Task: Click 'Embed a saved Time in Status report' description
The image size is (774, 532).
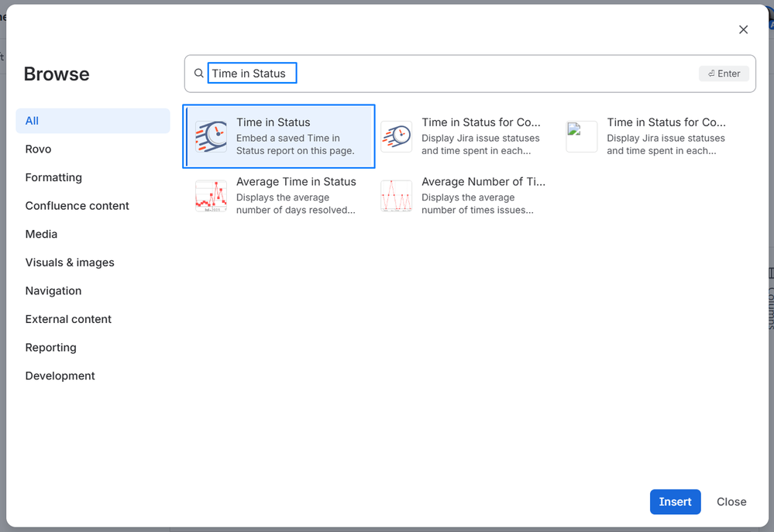Action: tap(295, 145)
